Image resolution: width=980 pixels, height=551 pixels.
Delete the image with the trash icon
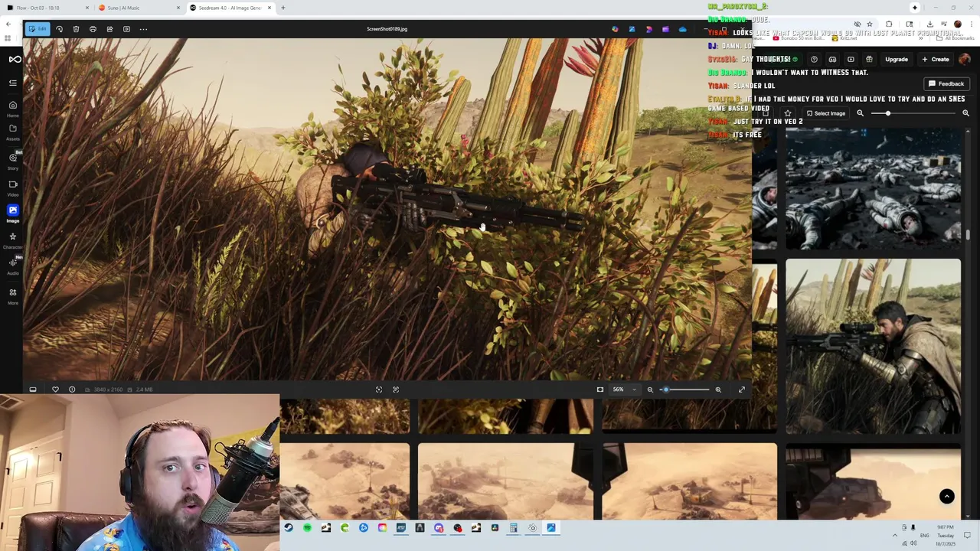pyautogui.click(x=76, y=29)
